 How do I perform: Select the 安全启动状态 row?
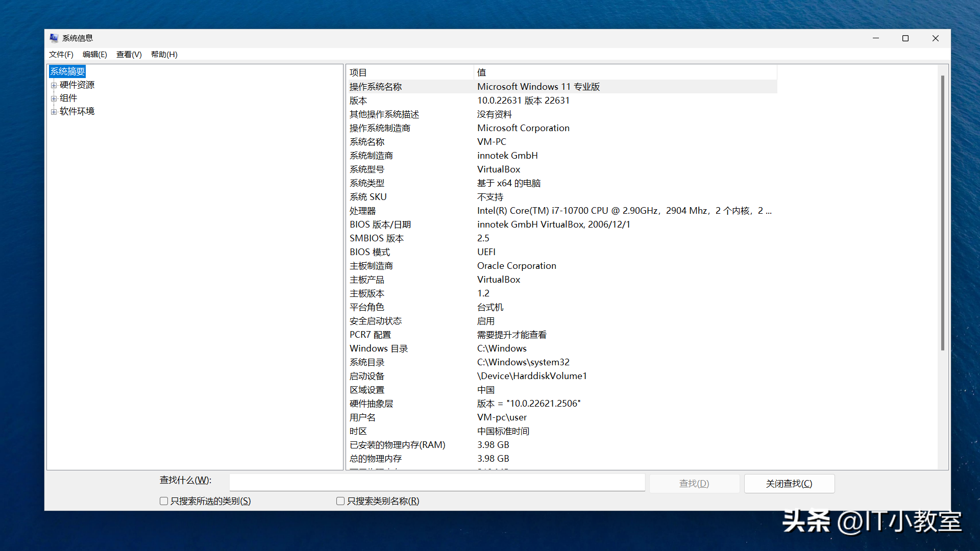coord(562,321)
